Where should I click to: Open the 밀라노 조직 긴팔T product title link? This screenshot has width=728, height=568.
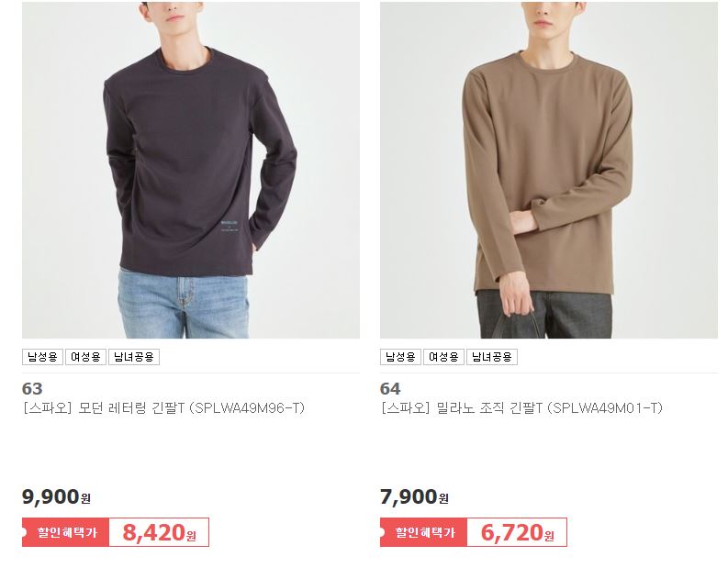tap(521, 408)
